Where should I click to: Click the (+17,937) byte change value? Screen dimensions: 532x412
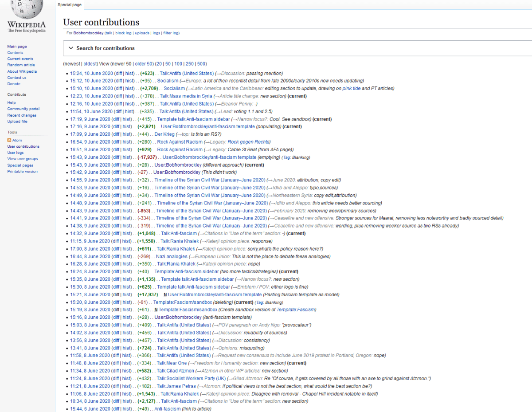148,294
